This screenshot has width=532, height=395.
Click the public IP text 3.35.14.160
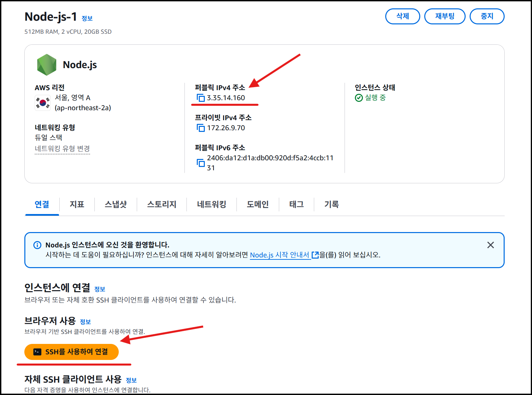click(x=226, y=98)
